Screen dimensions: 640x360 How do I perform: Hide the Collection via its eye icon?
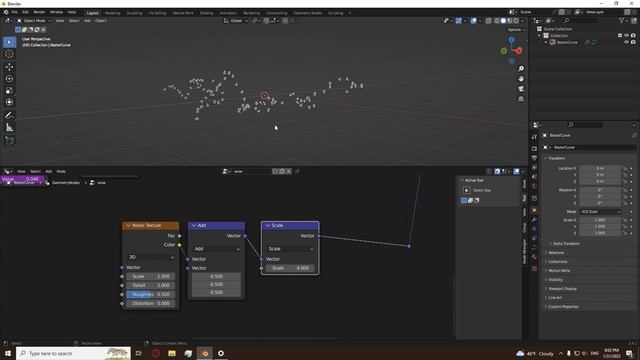coord(627,36)
